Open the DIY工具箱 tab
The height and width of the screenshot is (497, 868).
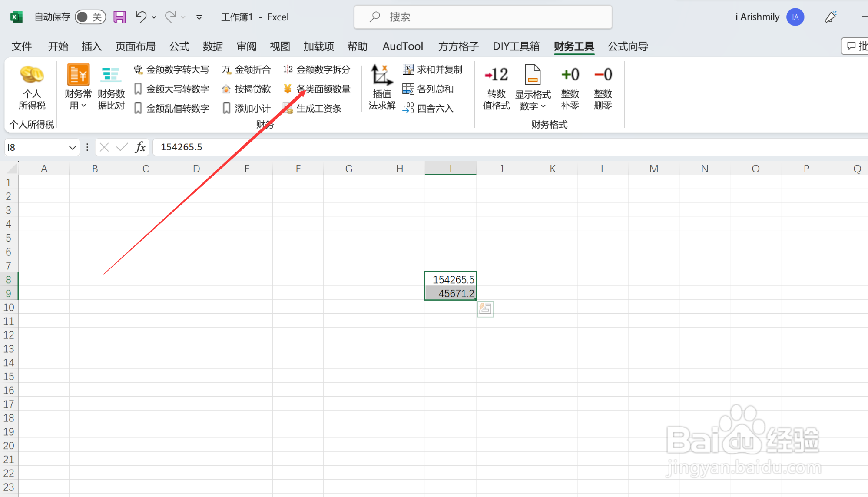click(x=516, y=46)
